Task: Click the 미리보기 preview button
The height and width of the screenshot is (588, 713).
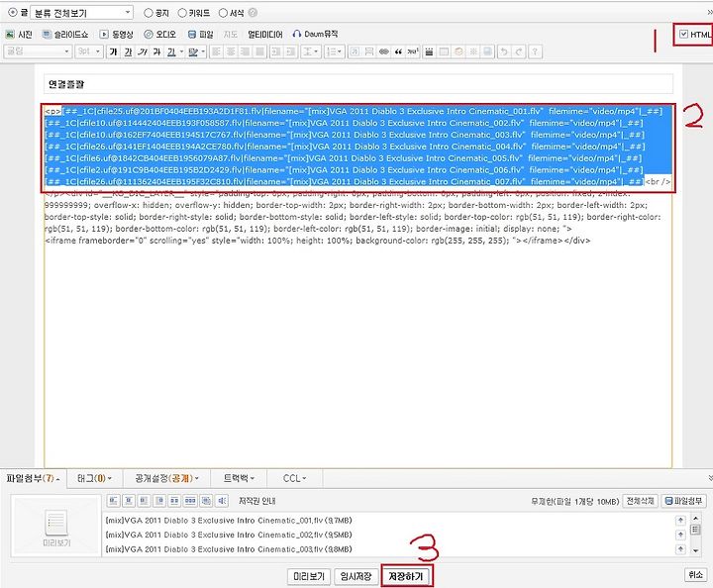Action: [x=309, y=577]
